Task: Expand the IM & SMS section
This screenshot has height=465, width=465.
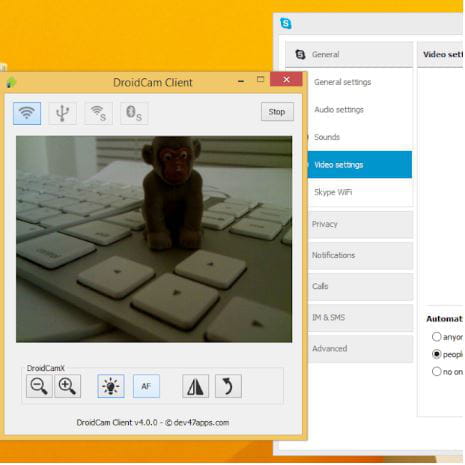Action: 360,317
